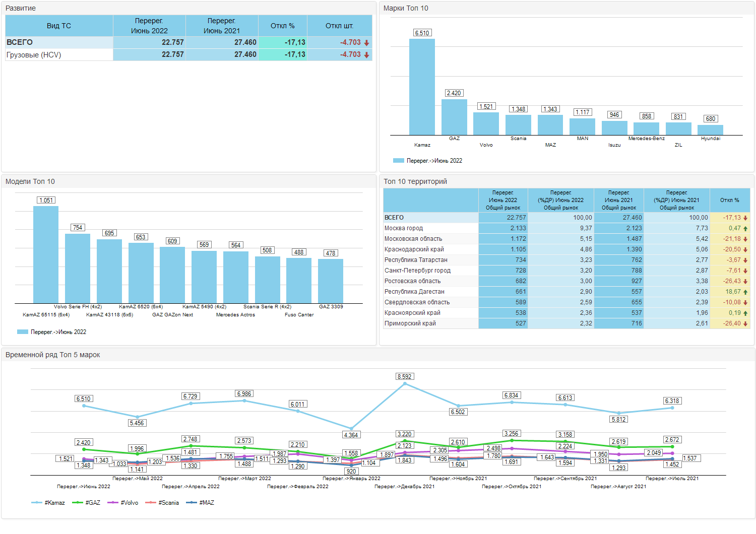The height and width of the screenshot is (534, 756).
Task: Select the Санкт-Петербург город row
Action: click(566, 271)
